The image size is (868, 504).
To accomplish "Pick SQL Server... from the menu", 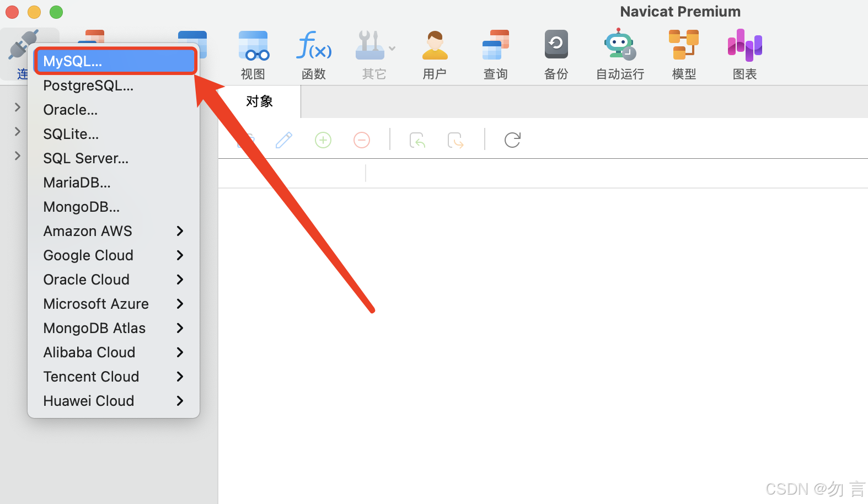I will (x=114, y=158).
